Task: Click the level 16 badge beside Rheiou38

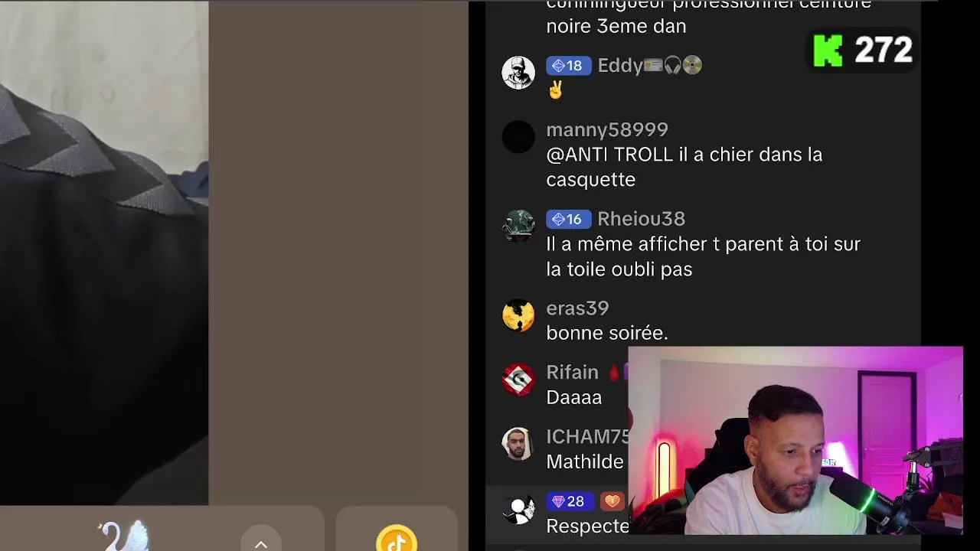Action: (x=568, y=220)
